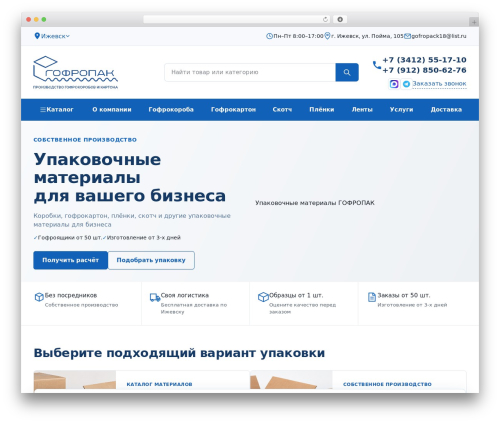Open the Ижевск city selector dropdown
500x423 pixels.
52,36
